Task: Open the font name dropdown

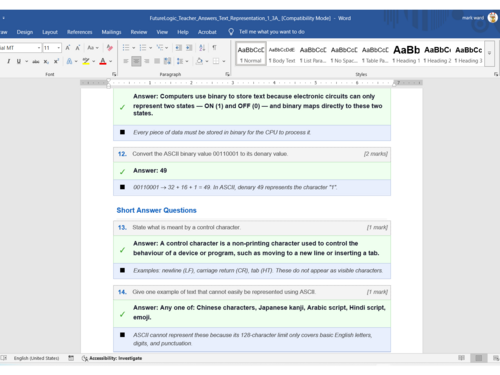Action: (x=39, y=48)
